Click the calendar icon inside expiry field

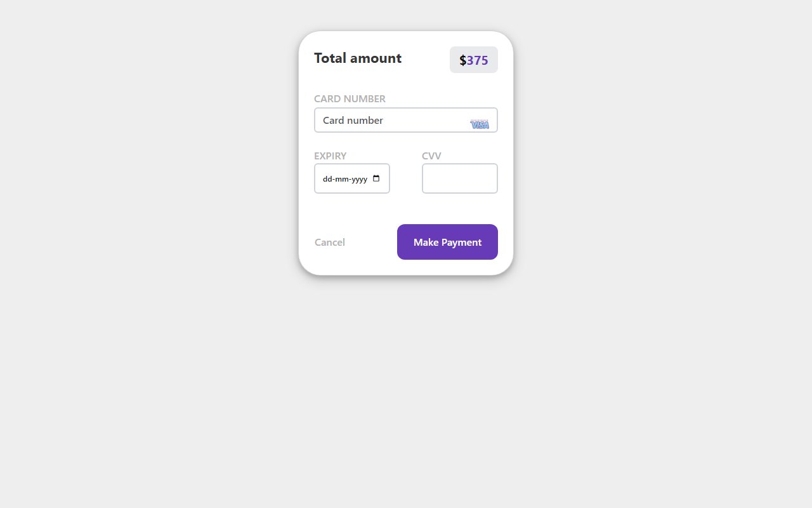pyautogui.click(x=376, y=178)
